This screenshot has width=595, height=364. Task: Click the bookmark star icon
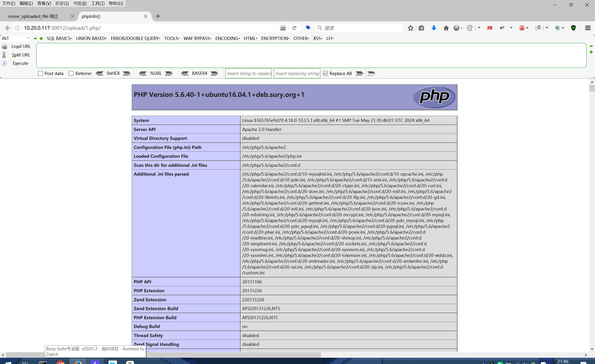410,28
